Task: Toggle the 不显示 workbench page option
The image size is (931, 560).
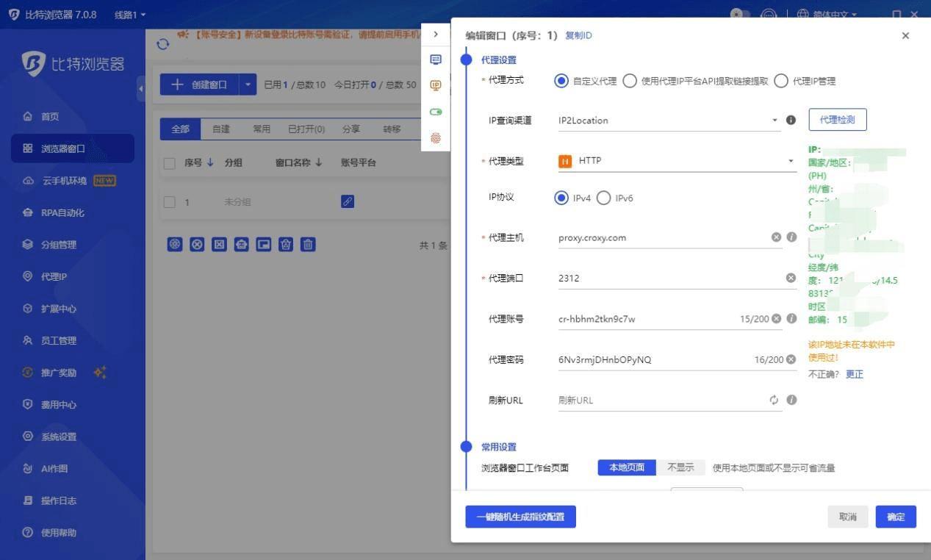Action: [x=680, y=467]
